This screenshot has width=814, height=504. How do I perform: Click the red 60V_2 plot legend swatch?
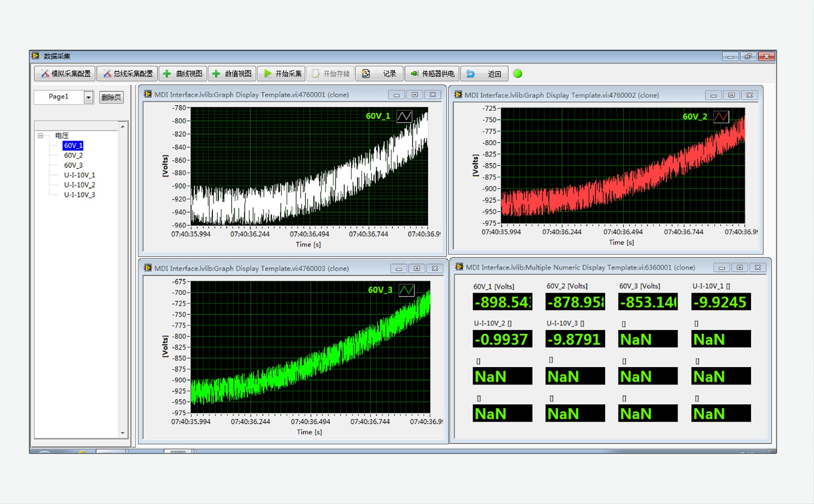click(x=721, y=117)
